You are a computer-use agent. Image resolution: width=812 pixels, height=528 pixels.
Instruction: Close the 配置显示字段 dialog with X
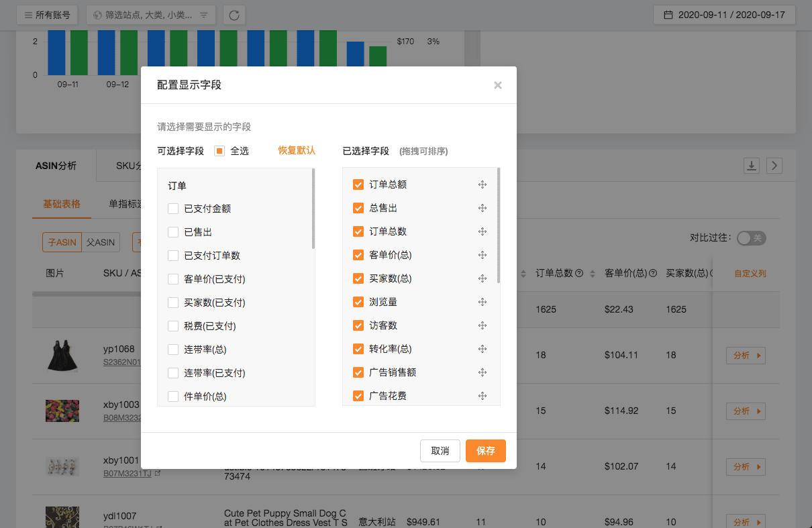click(x=497, y=85)
